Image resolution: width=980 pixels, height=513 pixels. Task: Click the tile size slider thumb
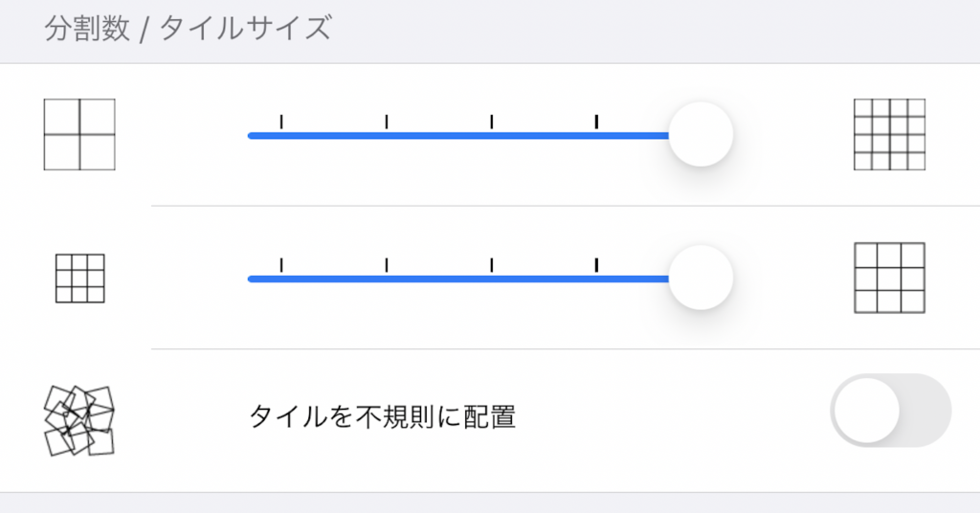[x=701, y=278]
